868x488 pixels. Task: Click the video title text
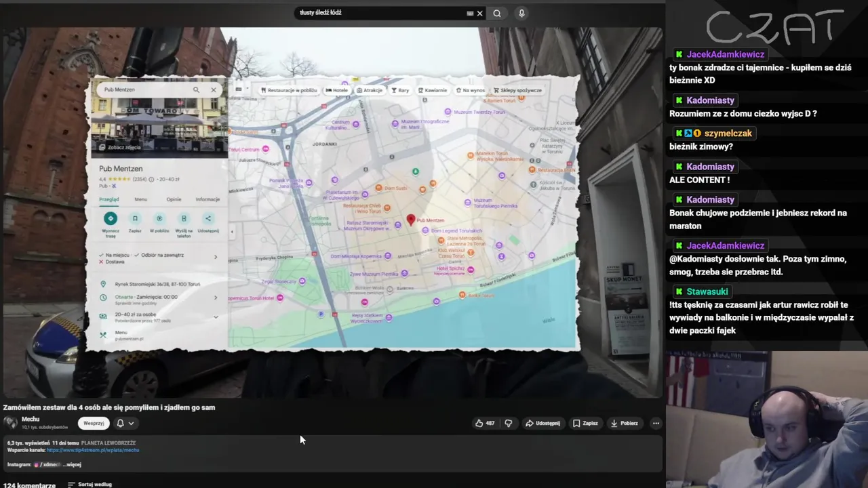(x=109, y=407)
